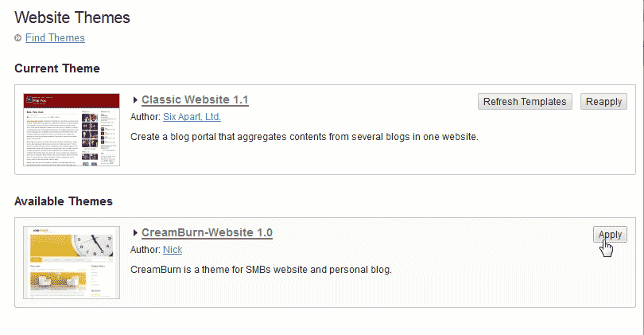Click the CreamBurn-Website 1.0 theme title
This screenshot has width=644, height=335.
point(207,232)
